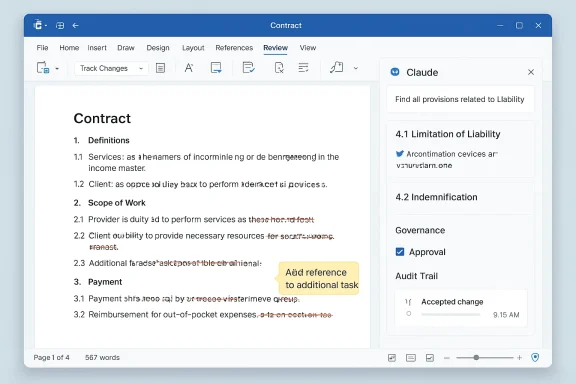Open the View tab
The image size is (576, 384).
coord(308,48)
